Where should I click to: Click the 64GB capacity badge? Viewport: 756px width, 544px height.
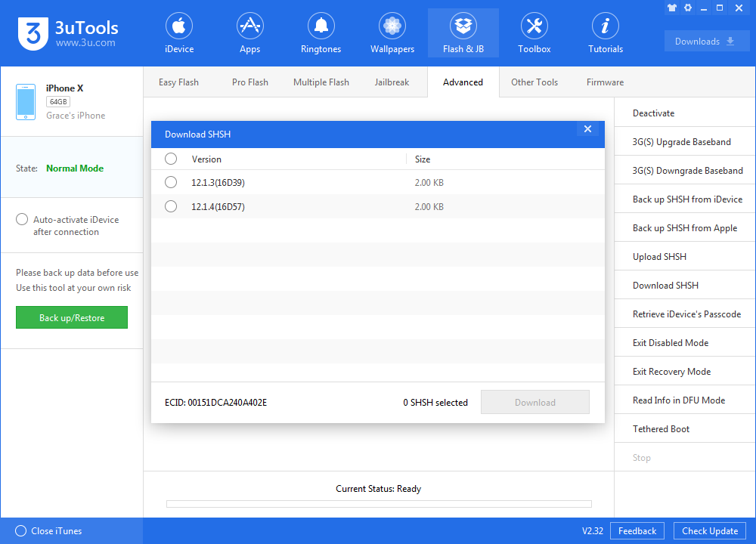click(x=58, y=102)
